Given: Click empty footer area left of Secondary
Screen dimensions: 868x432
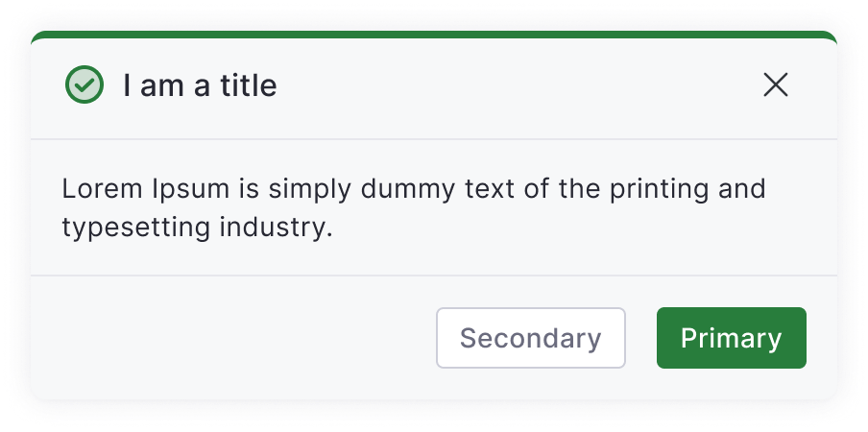Looking at the screenshot, I should point(230,338).
